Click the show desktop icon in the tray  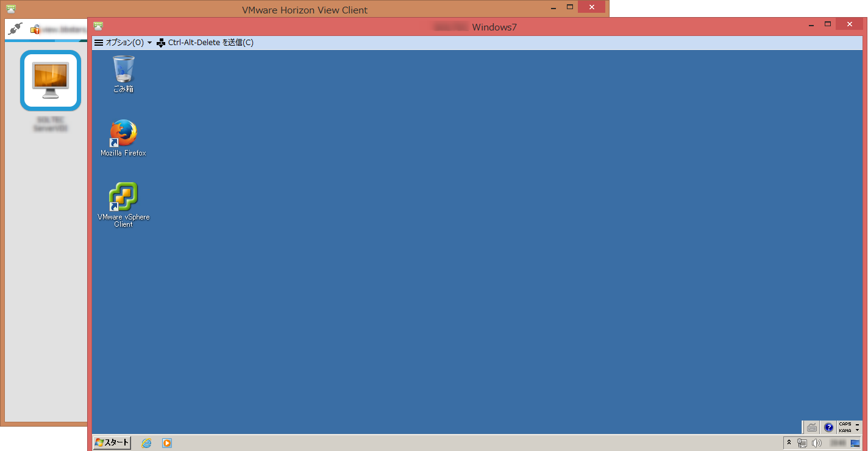(855, 443)
